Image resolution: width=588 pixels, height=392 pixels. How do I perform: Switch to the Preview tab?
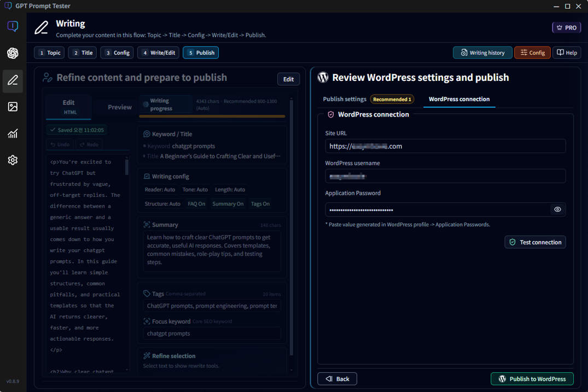point(119,107)
